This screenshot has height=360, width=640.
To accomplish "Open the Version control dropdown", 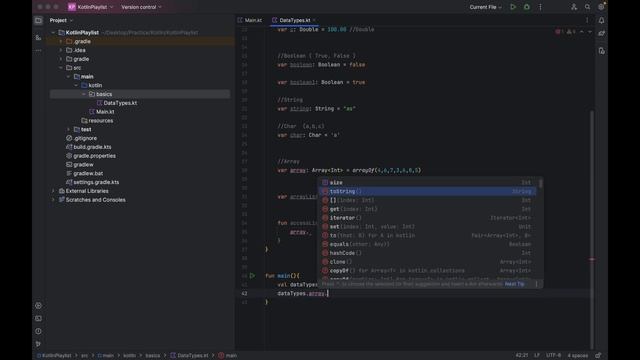I will click(141, 7).
